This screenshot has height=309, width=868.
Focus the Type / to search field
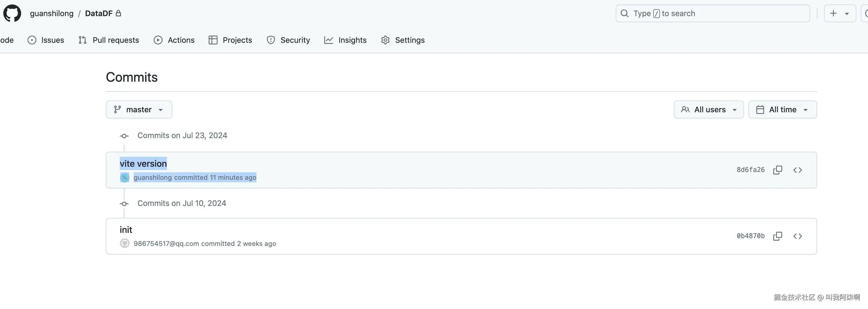point(713,14)
